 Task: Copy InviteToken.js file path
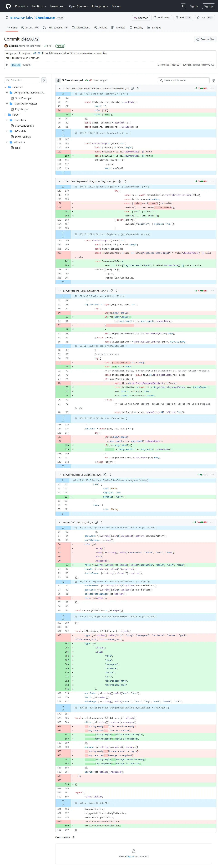(x=105, y=475)
